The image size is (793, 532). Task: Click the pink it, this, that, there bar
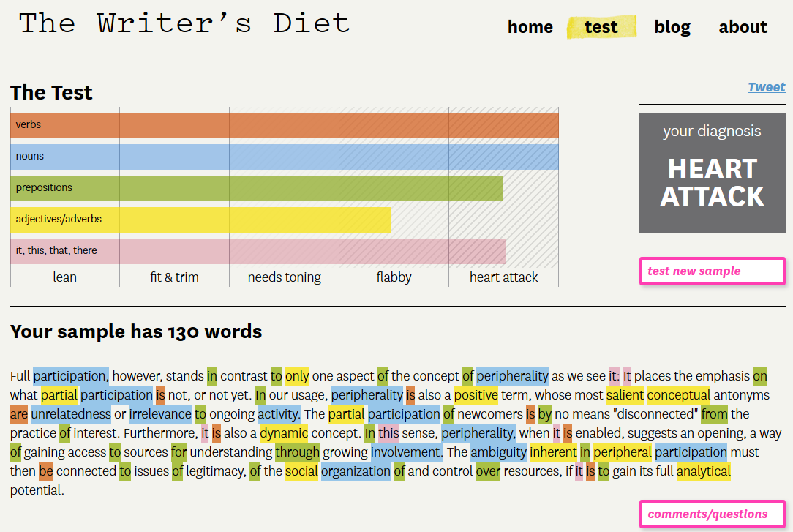click(x=258, y=250)
